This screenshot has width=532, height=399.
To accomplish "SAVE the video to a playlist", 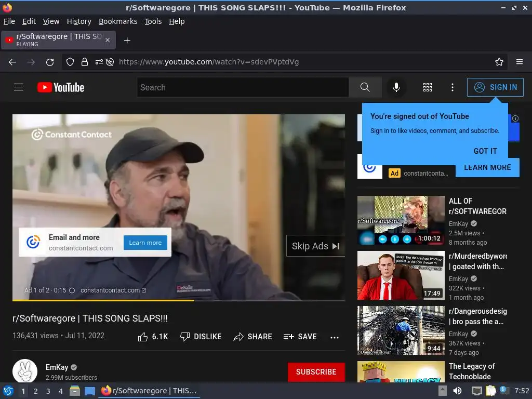I will point(300,337).
